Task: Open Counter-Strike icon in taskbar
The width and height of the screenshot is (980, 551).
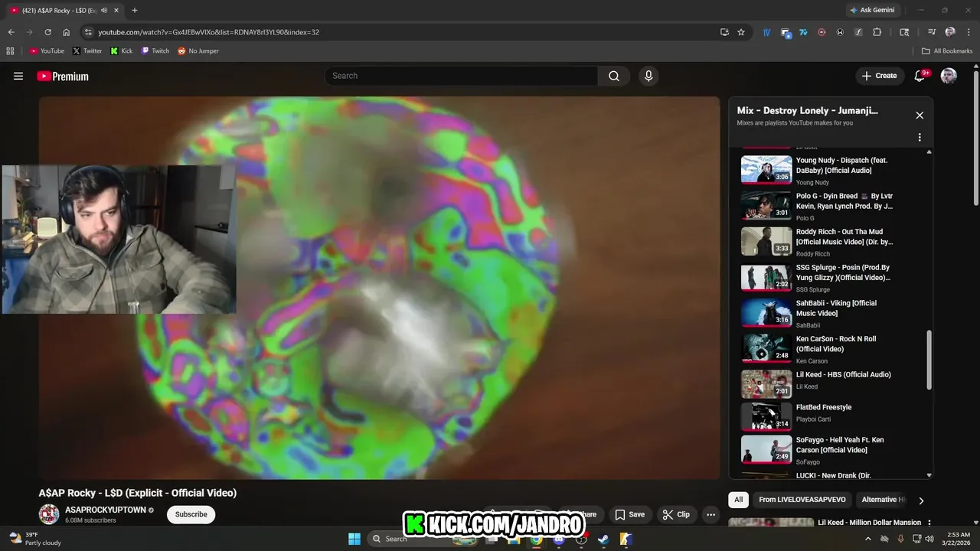Action: (x=626, y=539)
